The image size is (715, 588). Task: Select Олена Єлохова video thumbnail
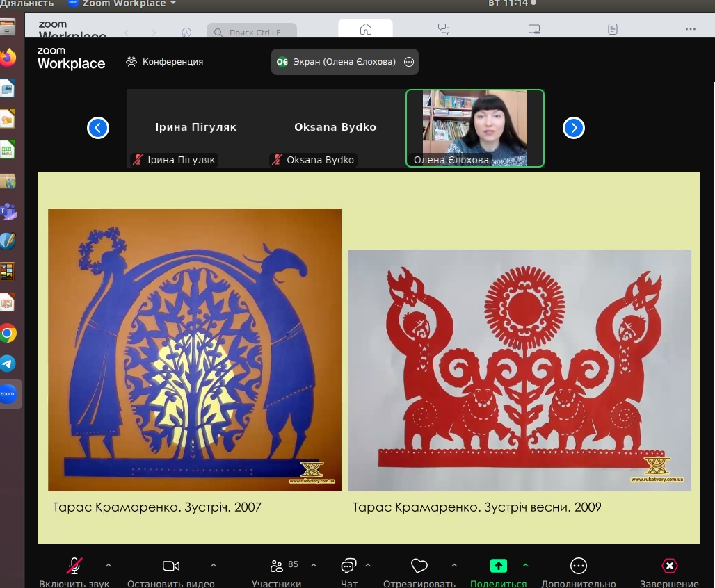click(475, 128)
